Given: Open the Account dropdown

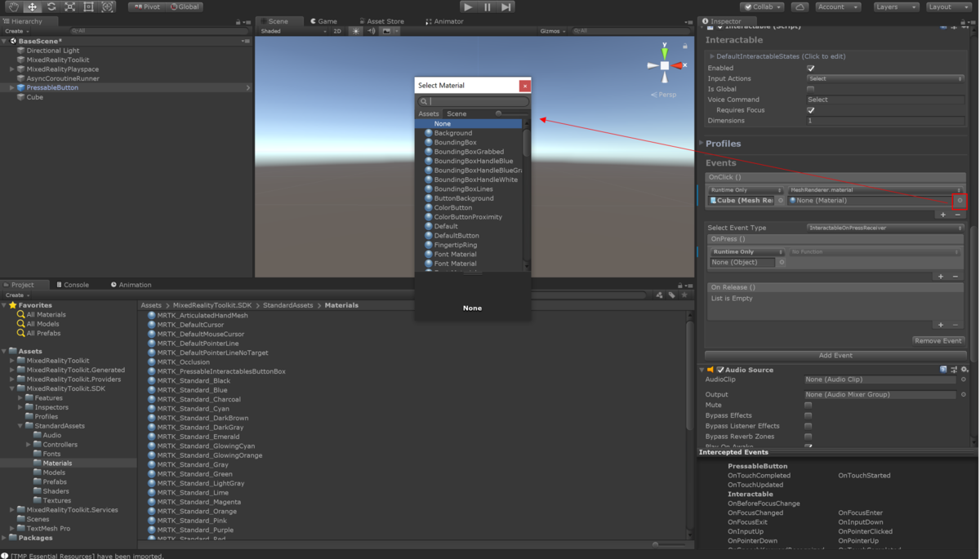Looking at the screenshot, I should (x=838, y=7).
